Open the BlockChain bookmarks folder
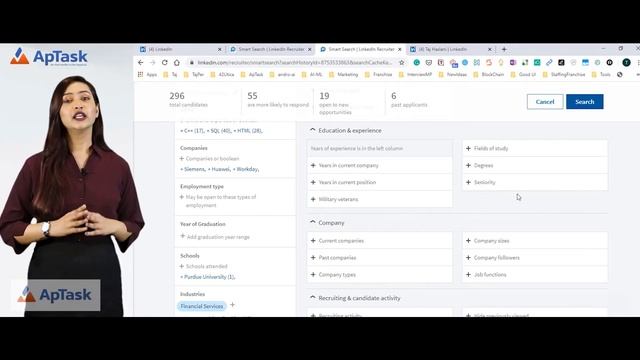 [x=488, y=74]
